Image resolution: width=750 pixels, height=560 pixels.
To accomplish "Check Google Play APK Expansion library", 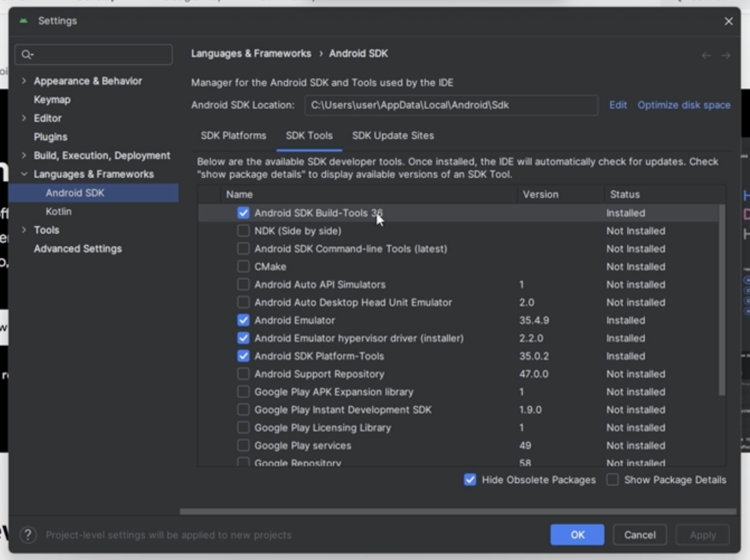I will [243, 392].
